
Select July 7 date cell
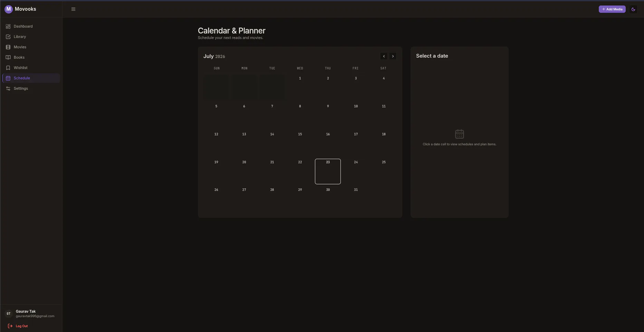[x=272, y=115]
